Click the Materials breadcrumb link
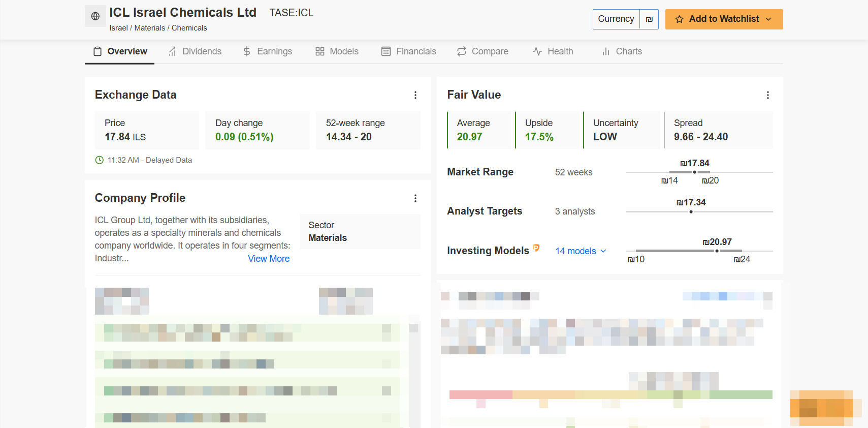This screenshot has width=868, height=428. coord(150,28)
